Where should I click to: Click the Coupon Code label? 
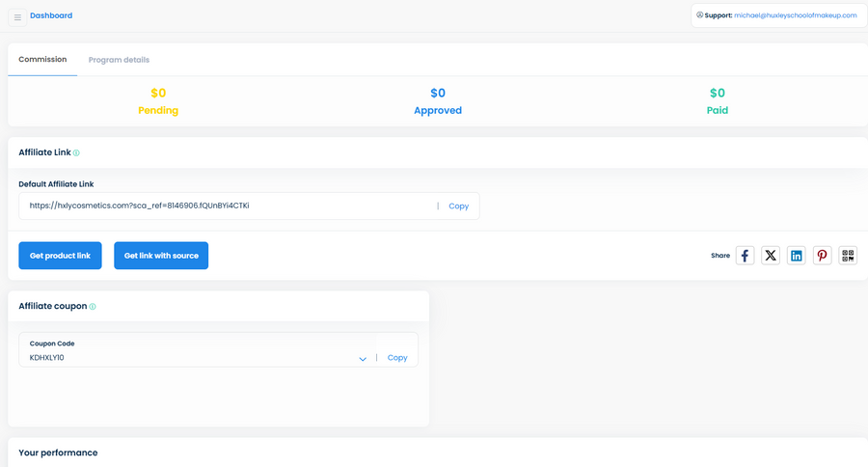click(52, 343)
